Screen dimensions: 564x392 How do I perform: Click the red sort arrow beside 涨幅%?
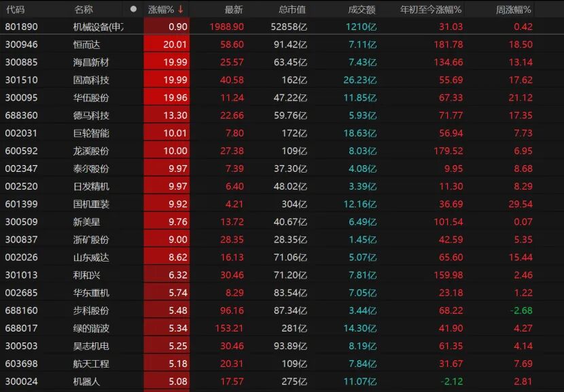[x=181, y=10]
